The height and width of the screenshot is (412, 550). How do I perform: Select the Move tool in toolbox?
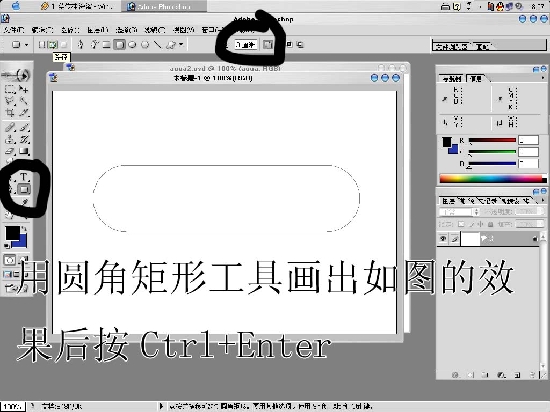pyautogui.click(x=24, y=89)
